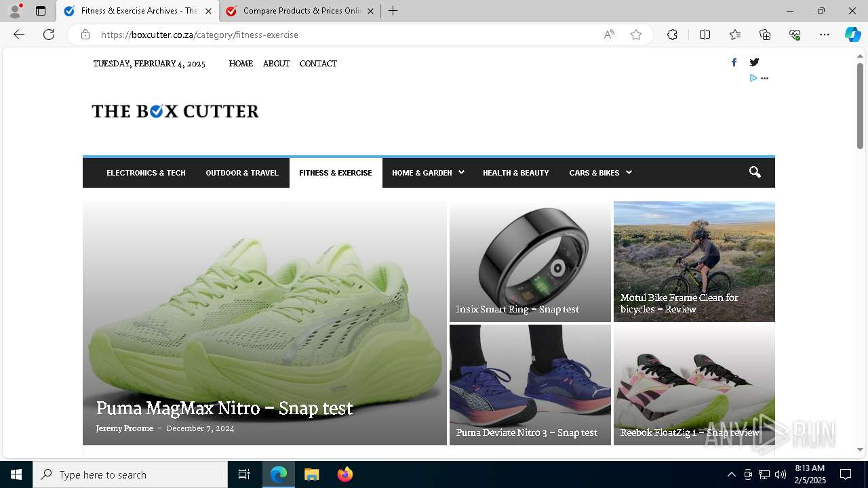This screenshot has height=488, width=868.
Task: Open the volume speaker tray icon
Action: tap(781, 474)
